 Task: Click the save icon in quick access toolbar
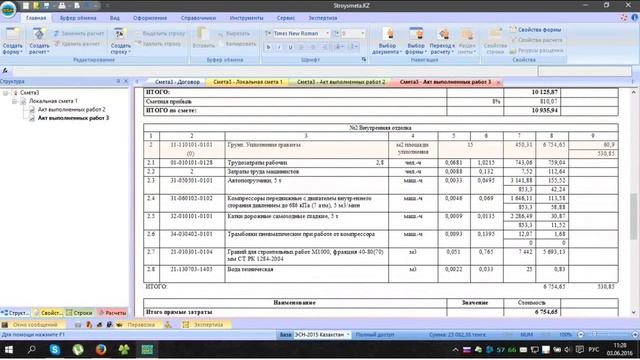46,6
